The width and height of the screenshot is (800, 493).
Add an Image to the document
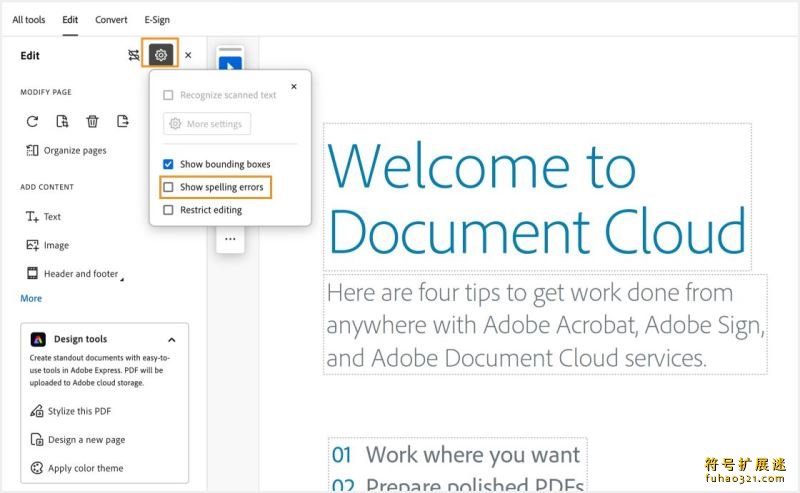47,245
